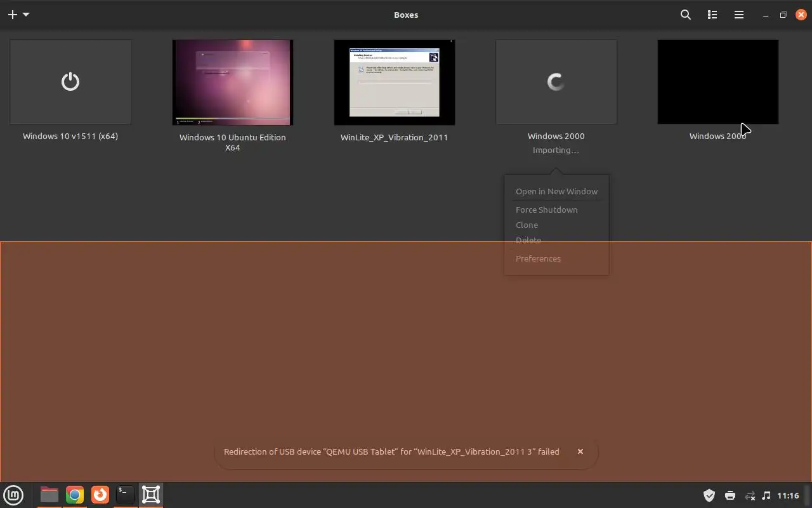Open the Linux Mint start menu
Viewport: 812px width, 508px height.
click(x=13, y=495)
